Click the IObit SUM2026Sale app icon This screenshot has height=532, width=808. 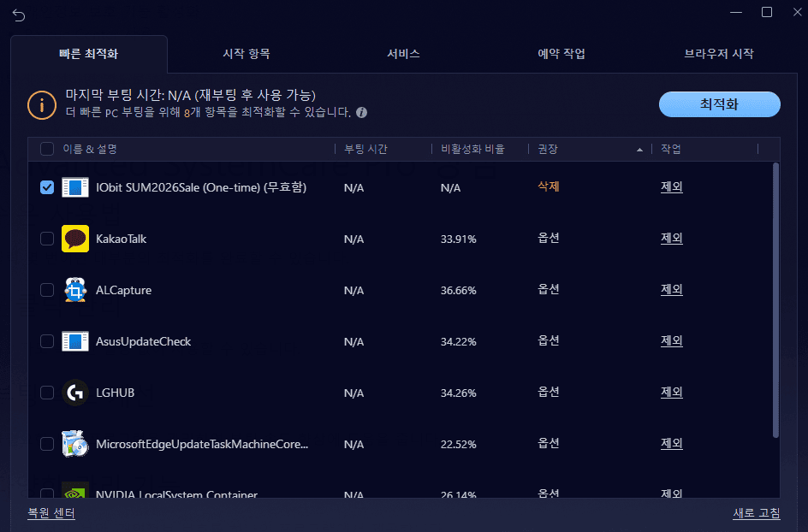(75, 187)
